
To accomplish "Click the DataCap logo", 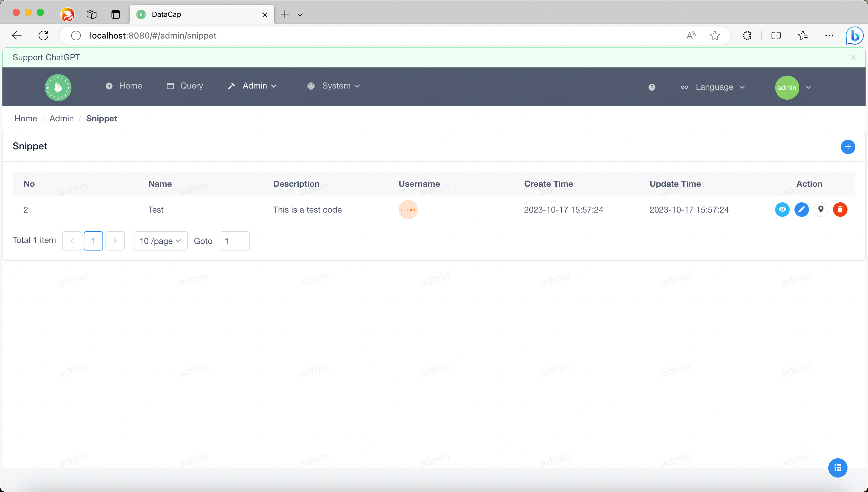I will tap(58, 88).
